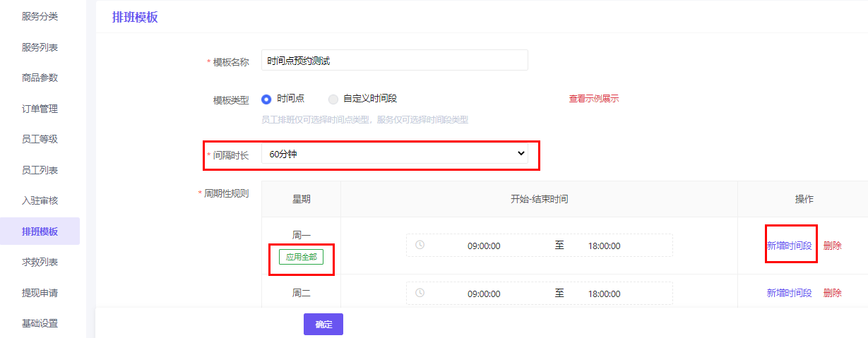Select 提现申请 in the sidebar menu
The height and width of the screenshot is (338, 868).
[x=40, y=293]
